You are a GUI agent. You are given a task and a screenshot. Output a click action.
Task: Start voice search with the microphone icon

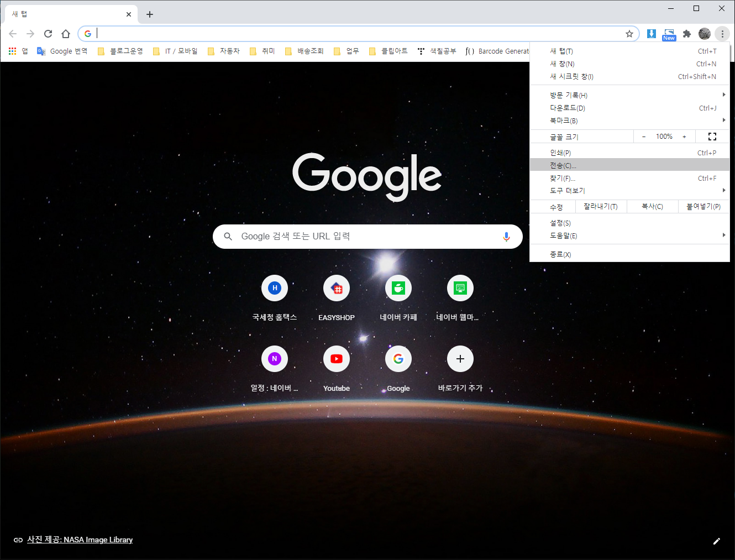coord(506,237)
